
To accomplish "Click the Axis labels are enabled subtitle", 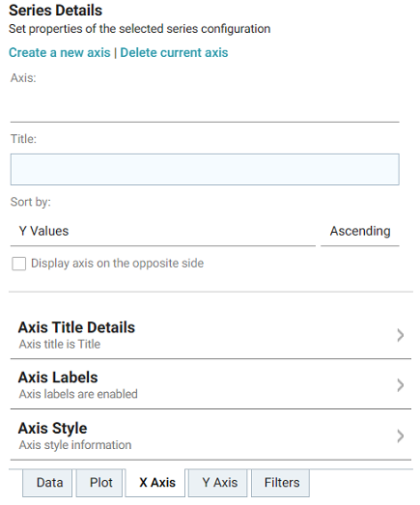I will 78,394.
